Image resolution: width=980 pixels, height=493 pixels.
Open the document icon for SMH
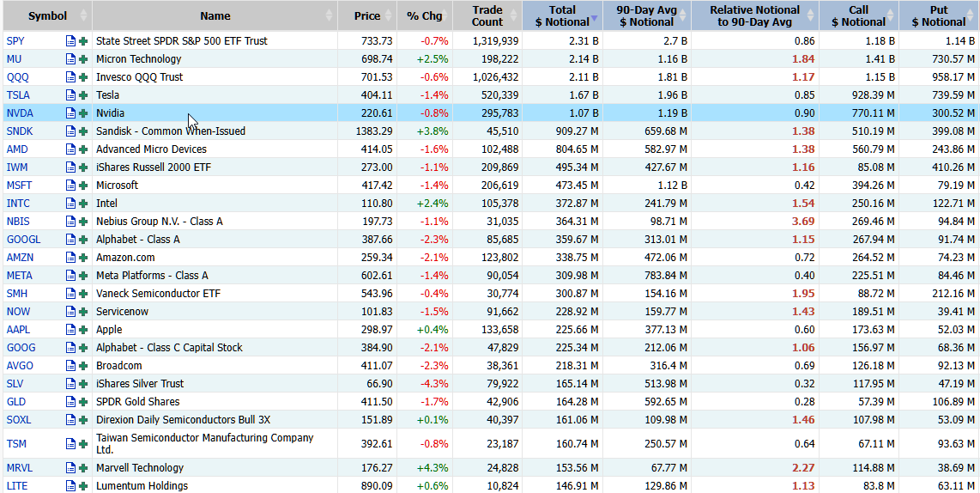click(70, 294)
